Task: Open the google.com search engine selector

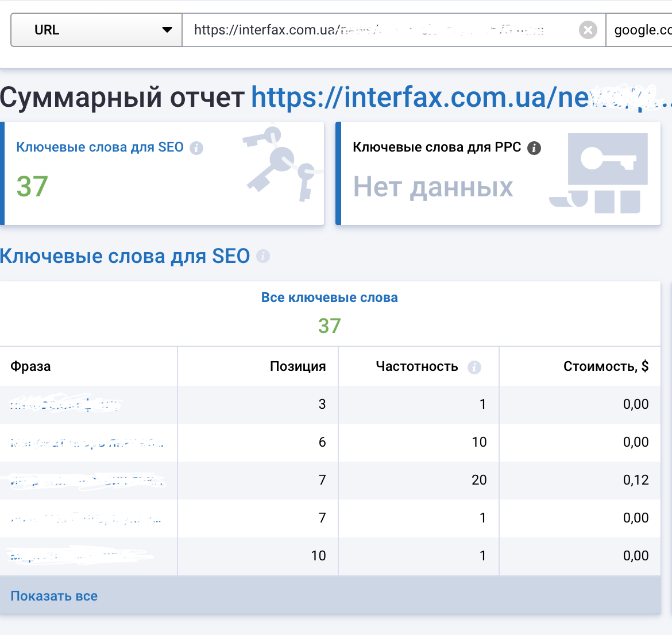Action: tap(639, 30)
